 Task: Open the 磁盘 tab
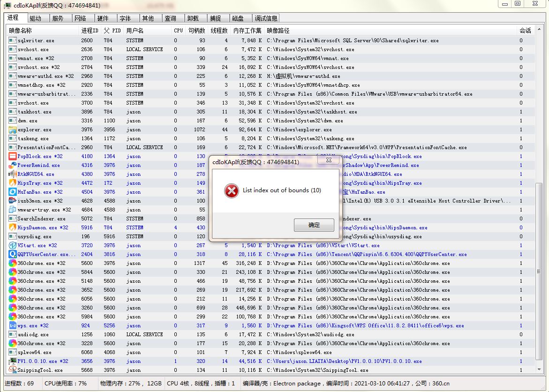[x=241, y=18]
